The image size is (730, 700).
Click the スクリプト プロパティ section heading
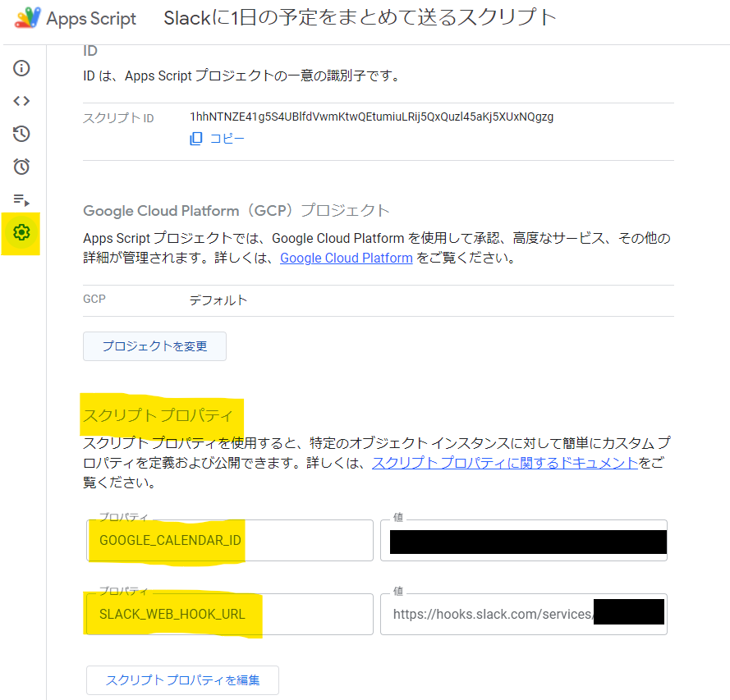coord(158,415)
